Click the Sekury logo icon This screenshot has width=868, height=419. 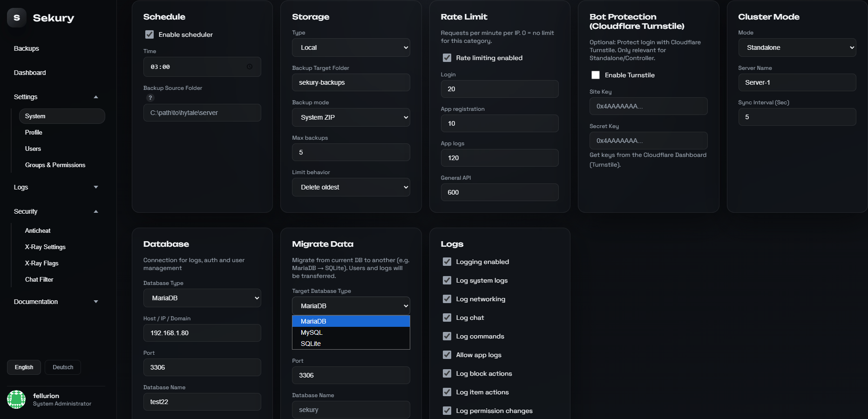(17, 18)
